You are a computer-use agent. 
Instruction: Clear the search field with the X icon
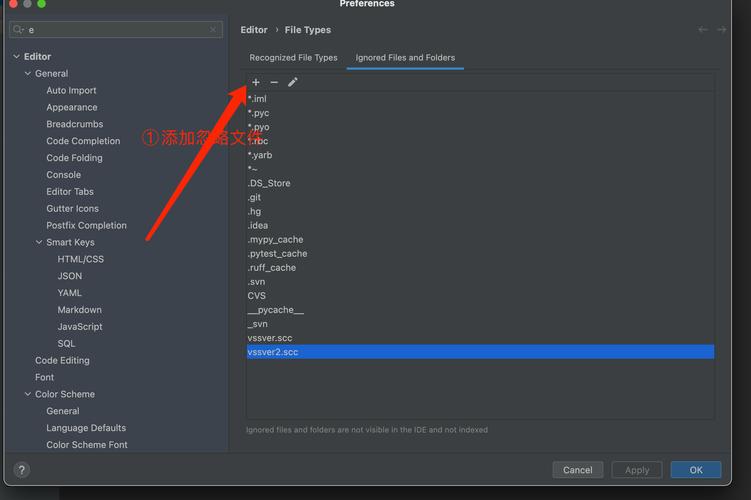[213, 30]
